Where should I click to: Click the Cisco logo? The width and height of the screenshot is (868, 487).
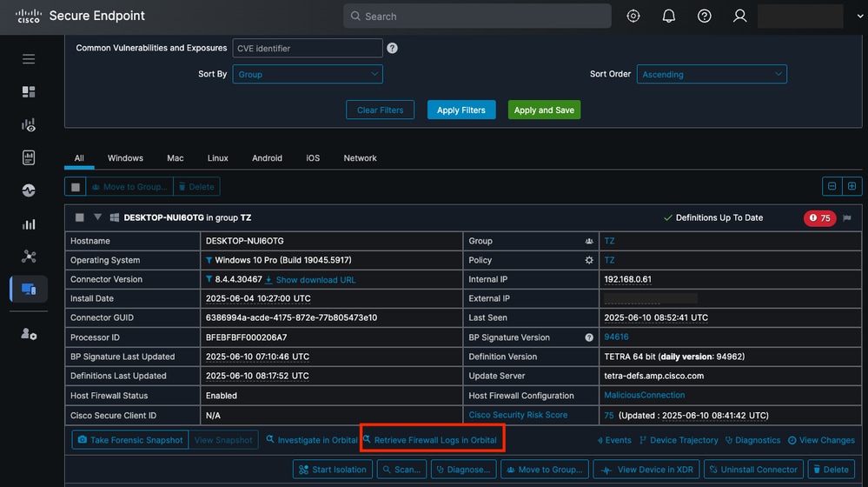pos(28,16)
